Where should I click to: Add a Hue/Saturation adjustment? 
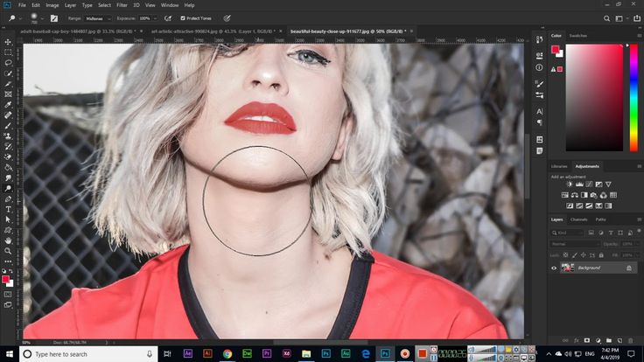tap(565, 195)
